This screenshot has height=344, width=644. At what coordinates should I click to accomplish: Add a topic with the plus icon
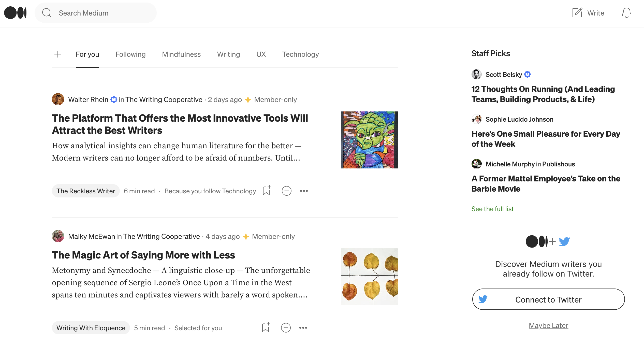pos(58,54)
